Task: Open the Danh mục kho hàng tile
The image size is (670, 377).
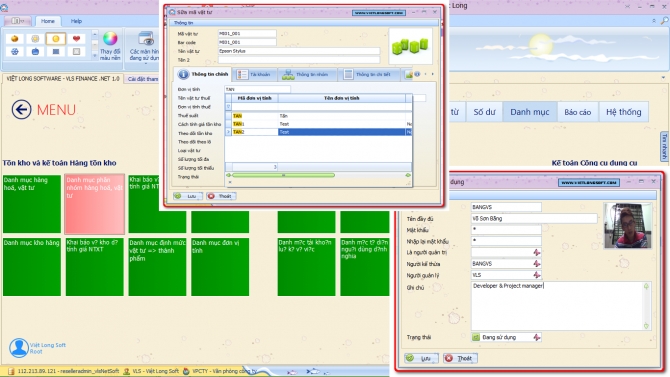Action: (32, 267)
